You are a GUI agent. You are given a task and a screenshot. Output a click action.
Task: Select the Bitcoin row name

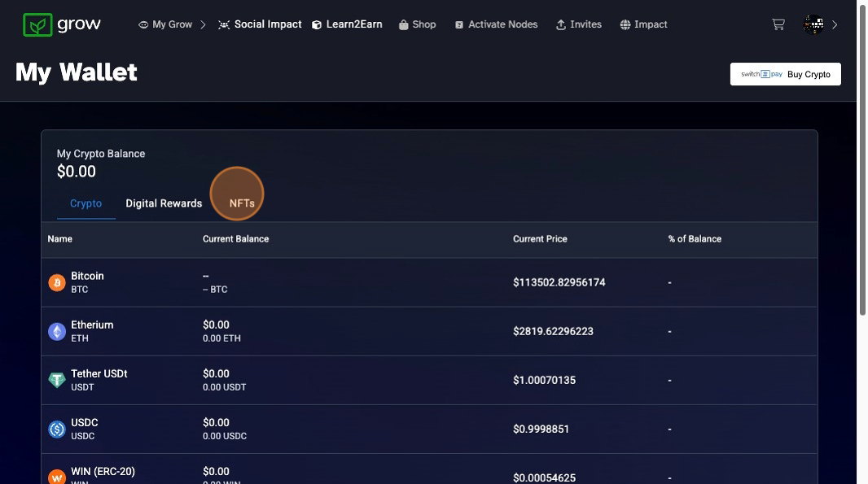pyautogui.click(x=87, y=276)
